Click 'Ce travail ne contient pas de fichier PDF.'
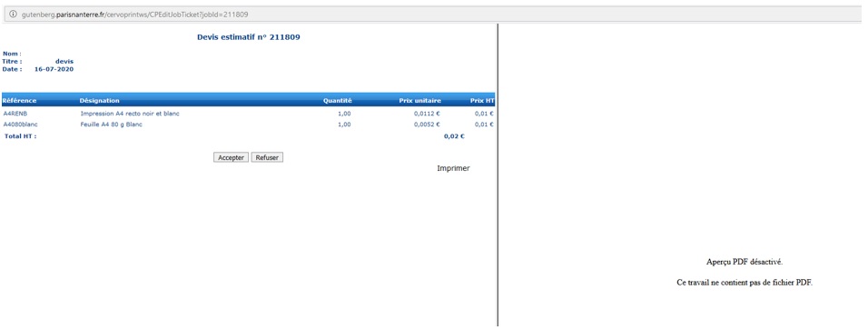 [x=745, y=283]
